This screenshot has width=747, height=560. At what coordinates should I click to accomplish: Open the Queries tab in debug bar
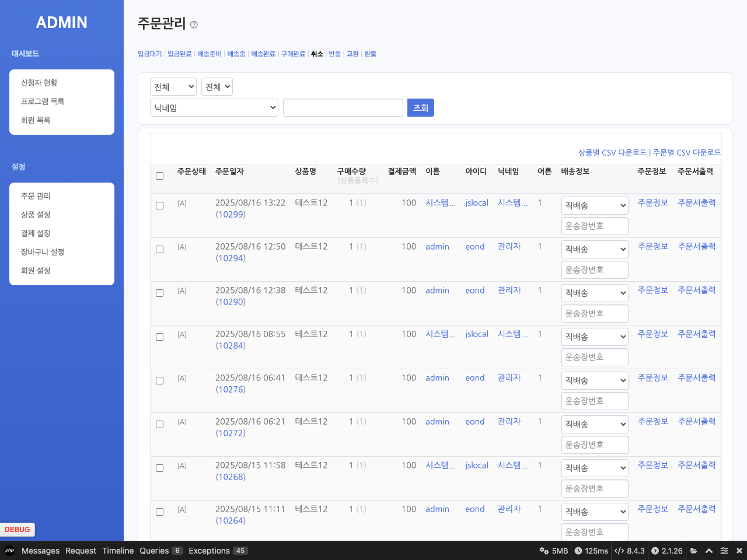154,551
